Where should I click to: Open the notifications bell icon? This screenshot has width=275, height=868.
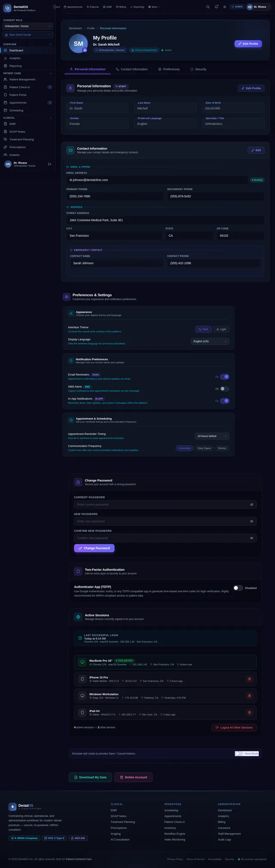click(x=217, y=7)
